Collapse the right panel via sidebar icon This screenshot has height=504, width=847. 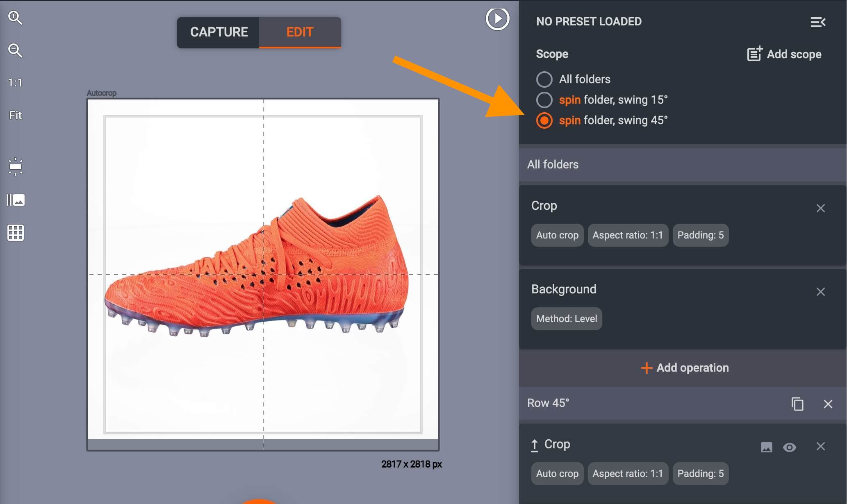tap(818, 22)
